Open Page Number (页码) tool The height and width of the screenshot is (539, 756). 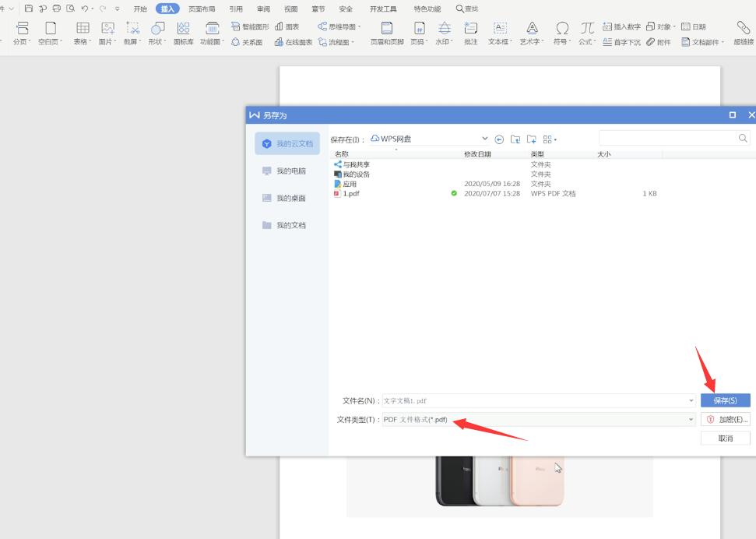(419, 33)
